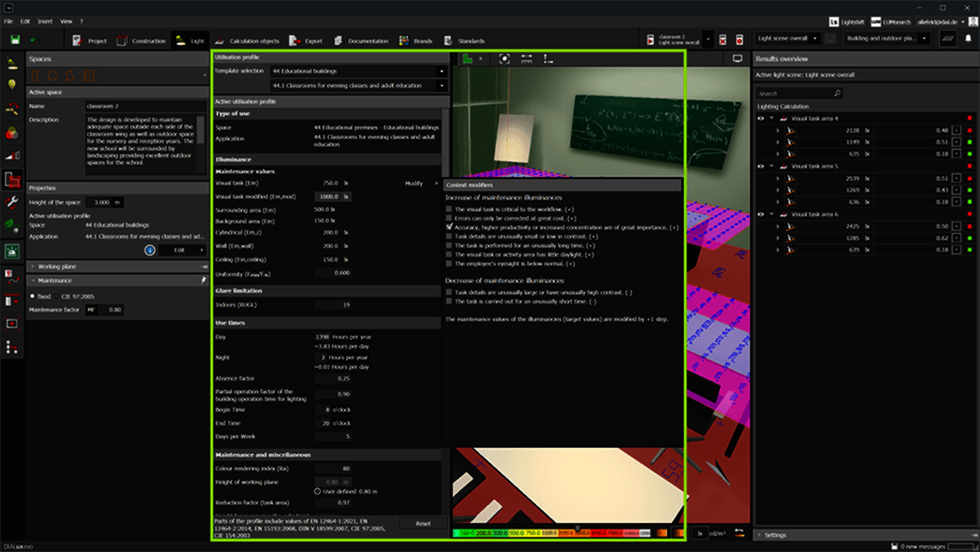980x552 pixels.
Task: Uncheck 'Accuracy, higher productivity' modifier
Action: click(x=449, y=227)
